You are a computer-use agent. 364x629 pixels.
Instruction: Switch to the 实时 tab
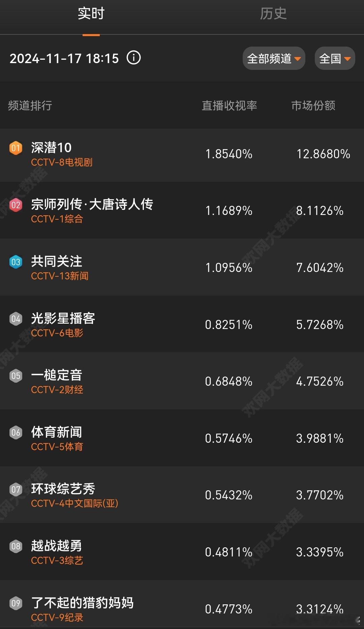91,14
